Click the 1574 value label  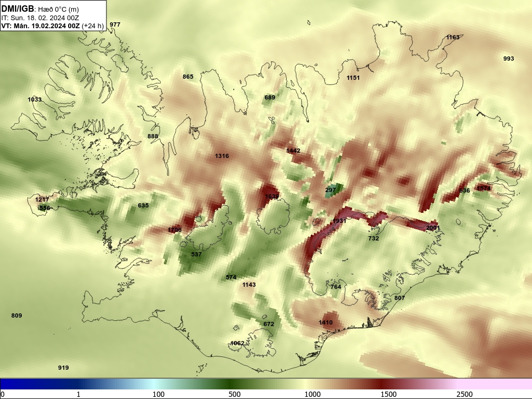(484, 188)
